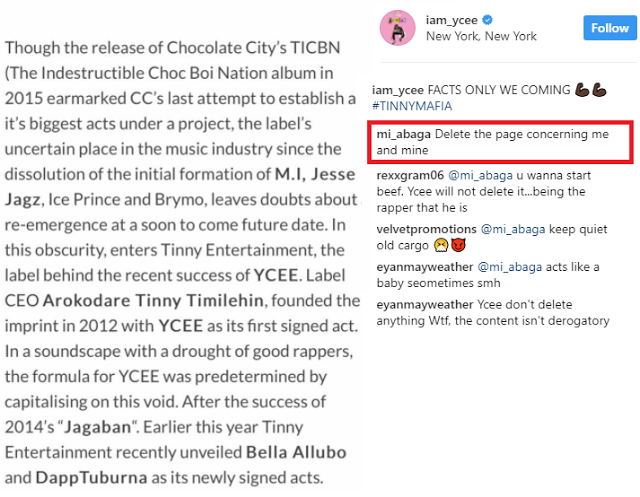Click the iam_ycee profile avatar

(396, 28)
